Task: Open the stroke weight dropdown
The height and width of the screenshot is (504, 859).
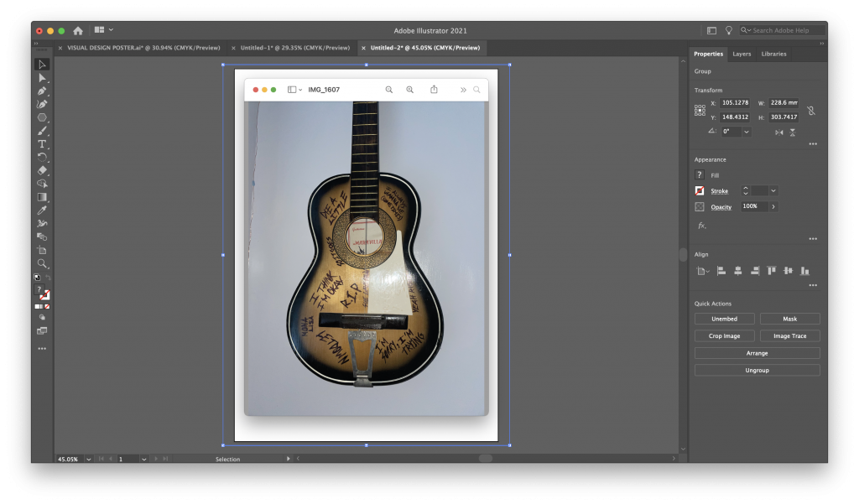Action: 773,191
